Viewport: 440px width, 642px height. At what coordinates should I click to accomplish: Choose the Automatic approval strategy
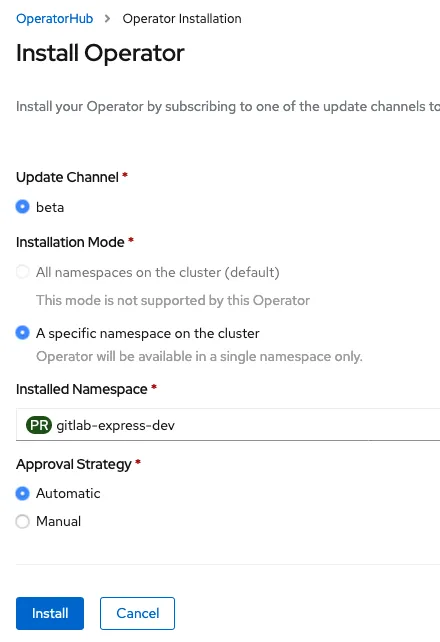[23, 493]
